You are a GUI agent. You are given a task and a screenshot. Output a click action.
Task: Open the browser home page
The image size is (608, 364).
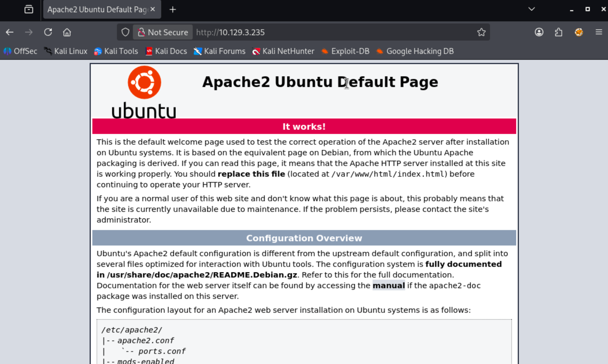[x=67, y=32]
